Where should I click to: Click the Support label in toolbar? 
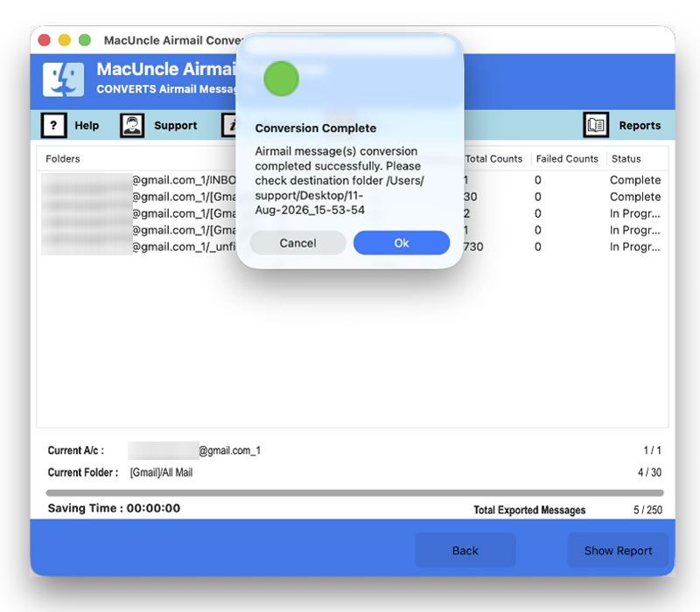click(176, 125)
